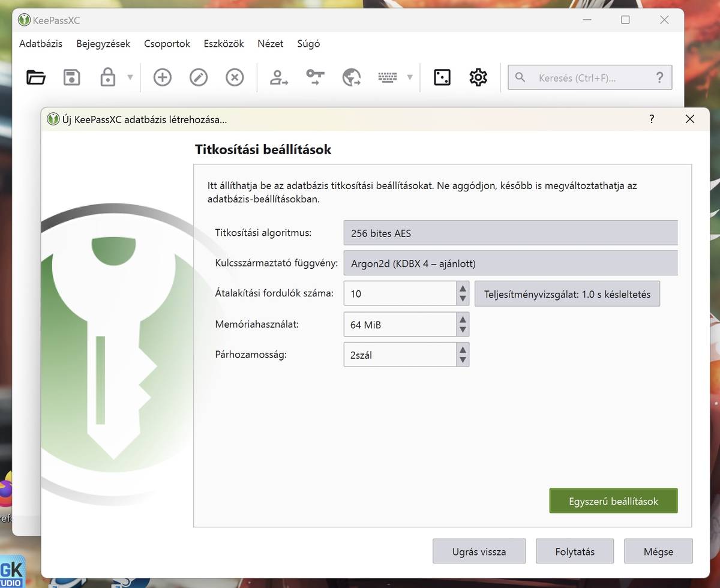Open the Súgó menu

click(x=308, y=43)
